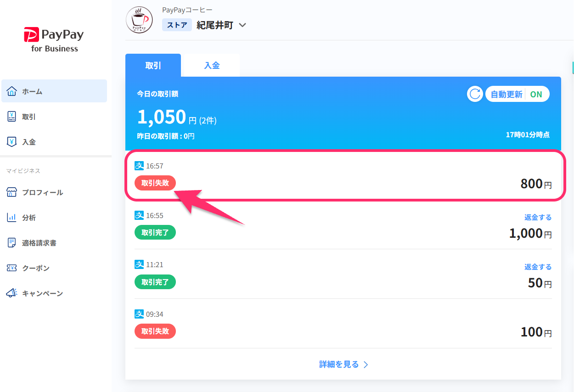The image size is (574, 392).
Task: Click the 取引 receipt icon in sidebar
Action: point(12,117)
